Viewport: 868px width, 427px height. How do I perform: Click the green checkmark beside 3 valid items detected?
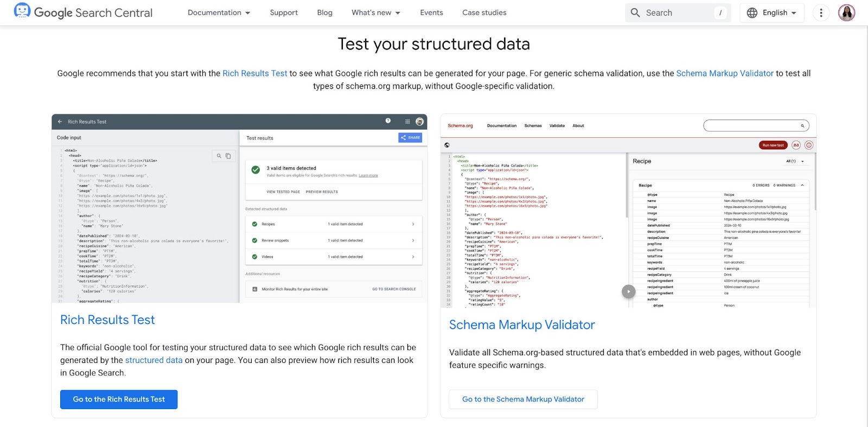coord(256,170)
